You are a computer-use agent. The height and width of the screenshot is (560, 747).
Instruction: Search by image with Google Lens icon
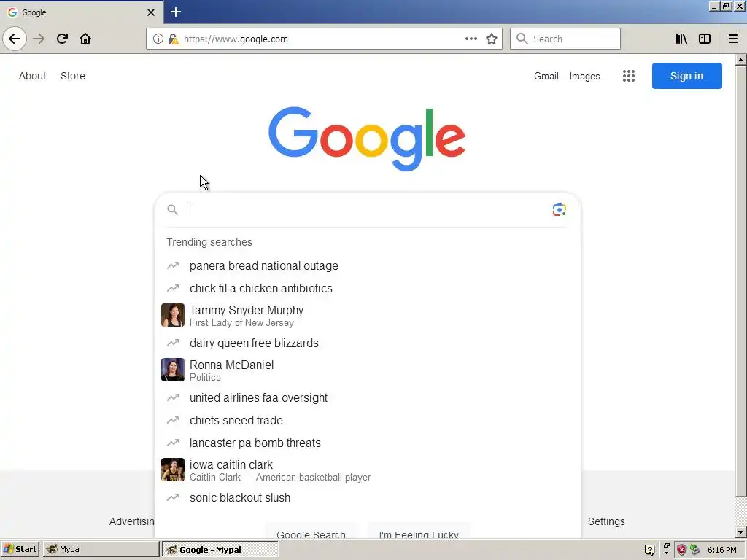pos(560,209)
